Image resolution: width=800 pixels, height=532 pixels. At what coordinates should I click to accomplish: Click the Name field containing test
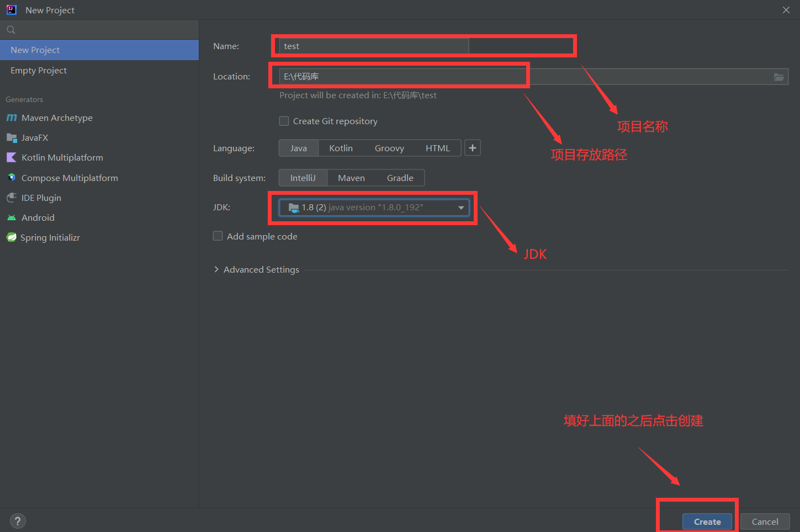374,46
